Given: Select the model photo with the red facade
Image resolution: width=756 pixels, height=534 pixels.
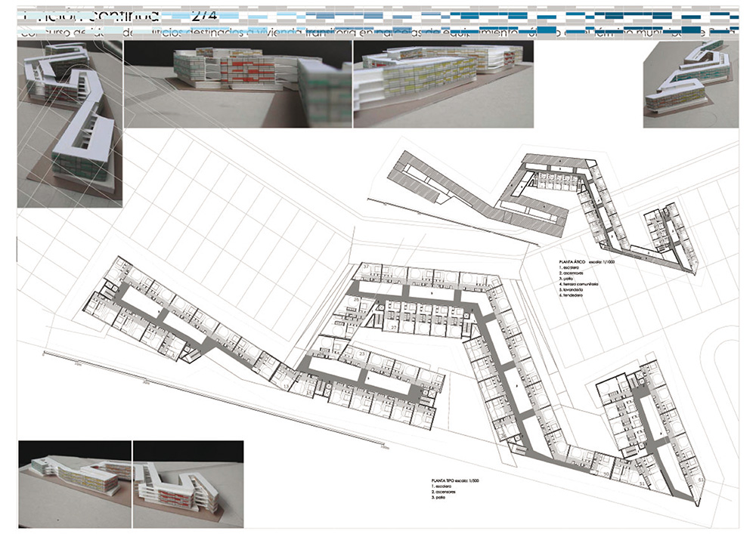Looking at the screenshot, I should click(x=237, y=84).
